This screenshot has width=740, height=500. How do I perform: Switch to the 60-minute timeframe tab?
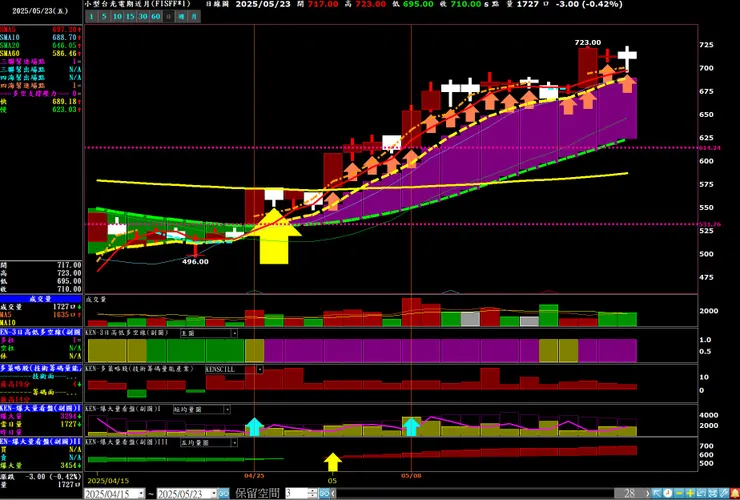pos(156,17)
